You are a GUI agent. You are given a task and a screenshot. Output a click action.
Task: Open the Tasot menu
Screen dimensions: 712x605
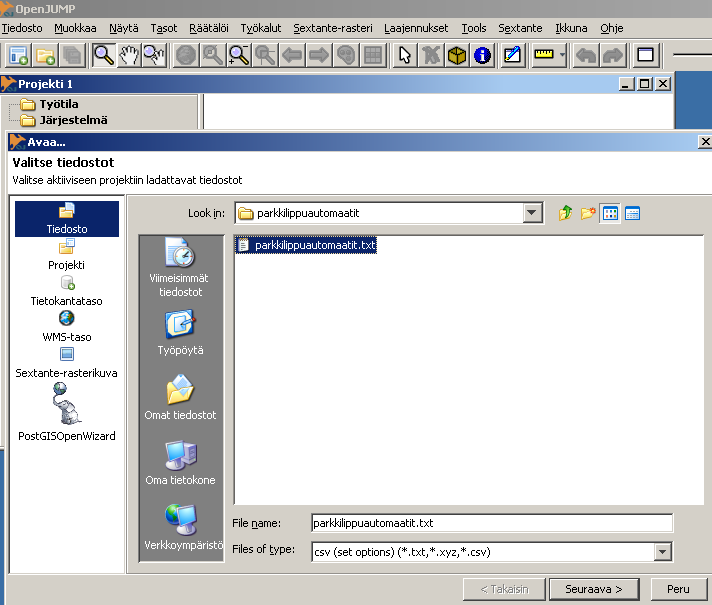pos(163,28)
